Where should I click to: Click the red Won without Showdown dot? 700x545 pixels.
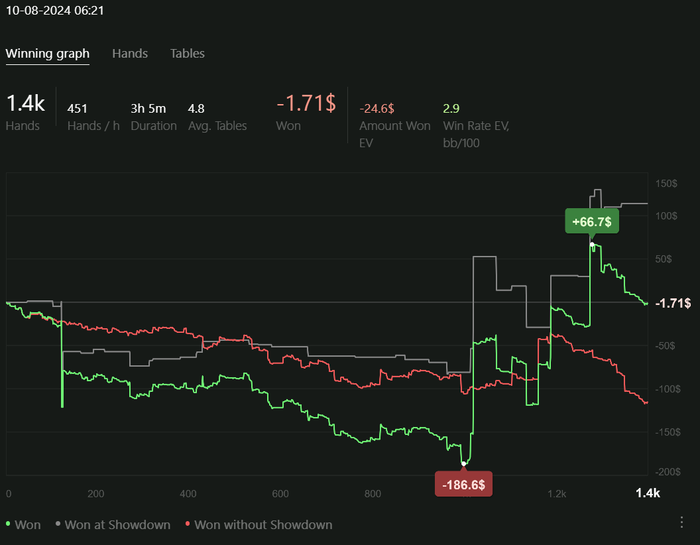coord(187,524)
